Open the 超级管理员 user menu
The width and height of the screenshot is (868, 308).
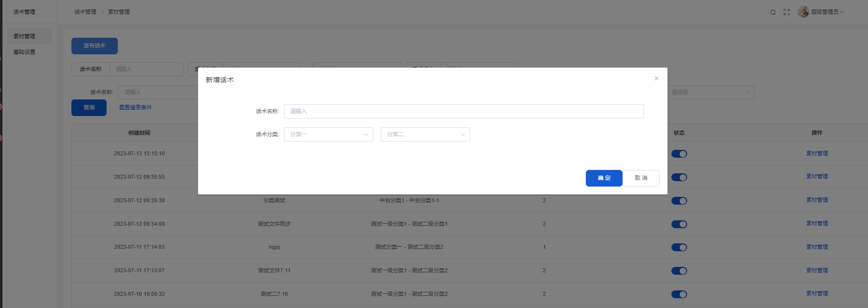[x=827, y=12]
